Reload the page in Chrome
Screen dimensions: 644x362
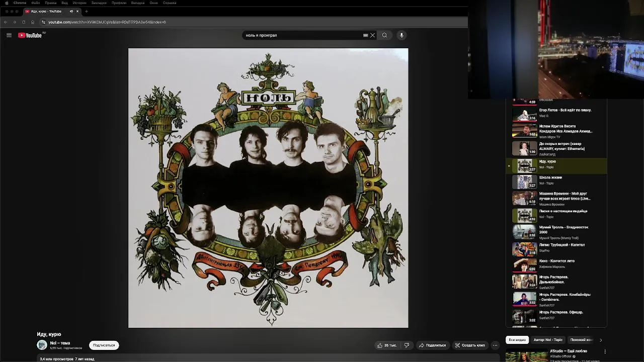[x=24, y=22]
